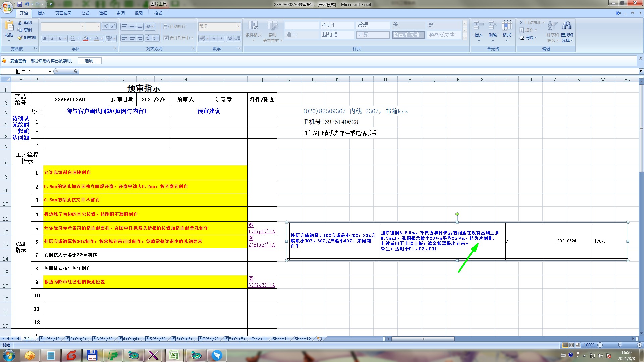This screenshot has width=644, height=362.
Task: Click the Office button orb
Action: (x=7, y=7)
